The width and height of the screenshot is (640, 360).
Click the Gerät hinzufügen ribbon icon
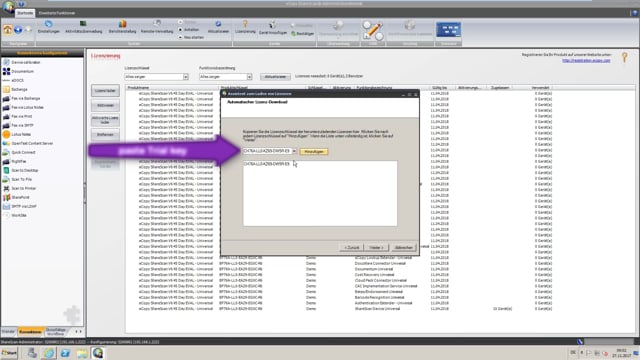pyautogui.click(x=273, y=28)
